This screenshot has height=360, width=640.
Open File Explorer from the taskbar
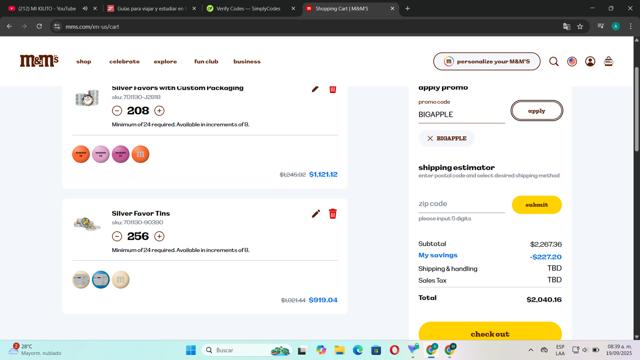pyautogui.click(x=339, y=350)
